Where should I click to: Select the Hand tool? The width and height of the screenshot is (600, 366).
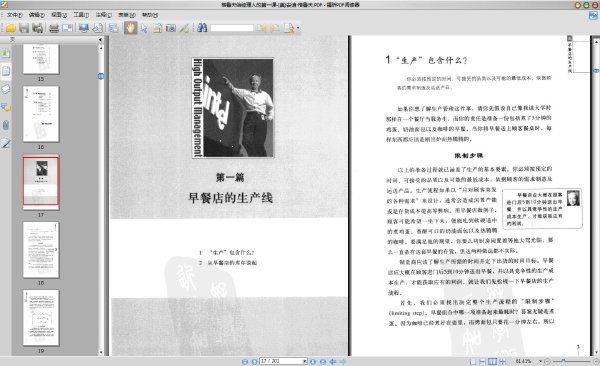130,28
